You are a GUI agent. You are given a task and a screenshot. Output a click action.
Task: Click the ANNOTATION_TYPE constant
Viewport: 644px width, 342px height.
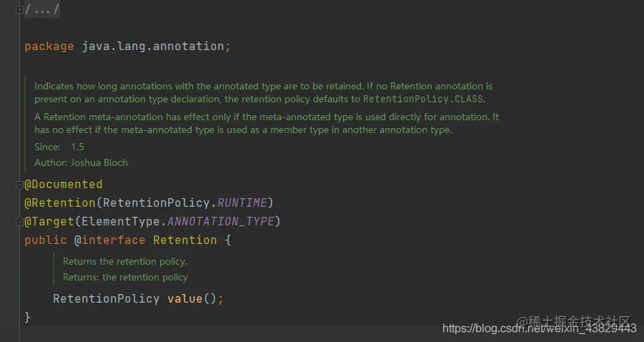pyautogui.click(x=221, y=221)
